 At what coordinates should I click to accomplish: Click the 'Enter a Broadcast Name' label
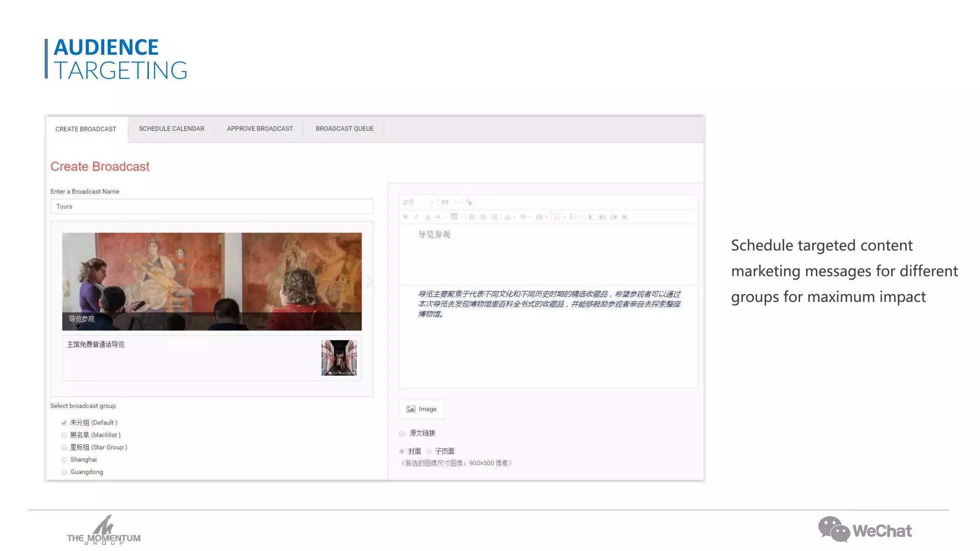tap(85, 191)
